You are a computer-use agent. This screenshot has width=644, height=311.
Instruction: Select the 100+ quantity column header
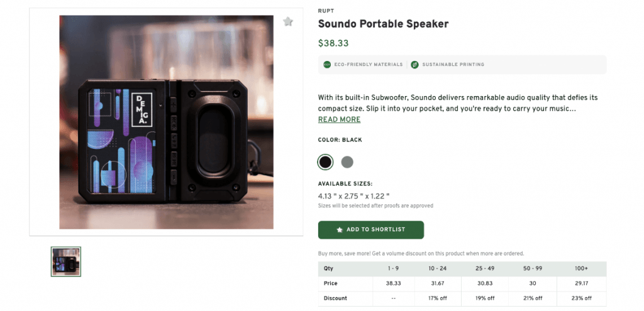580,269
